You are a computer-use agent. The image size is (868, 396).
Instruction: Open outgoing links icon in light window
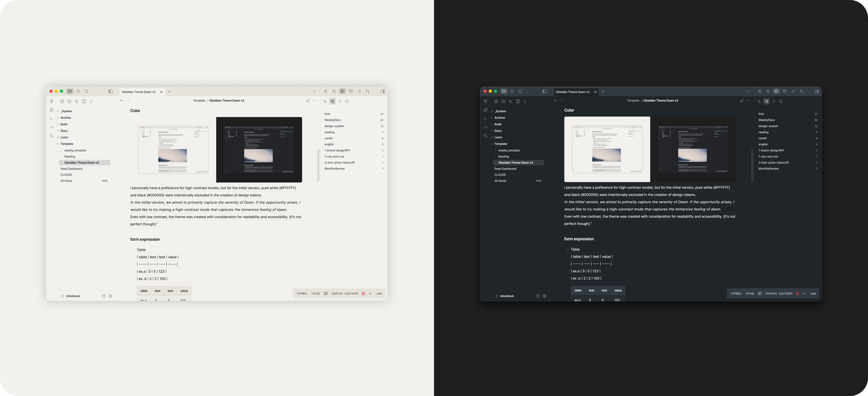pyautogui.click(x=334, y=91)
